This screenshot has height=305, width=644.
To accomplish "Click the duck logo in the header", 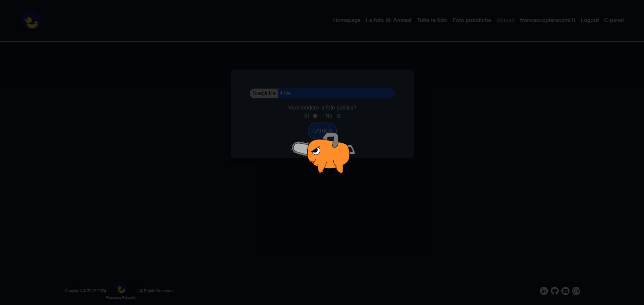I will click(x=32, y=20).
